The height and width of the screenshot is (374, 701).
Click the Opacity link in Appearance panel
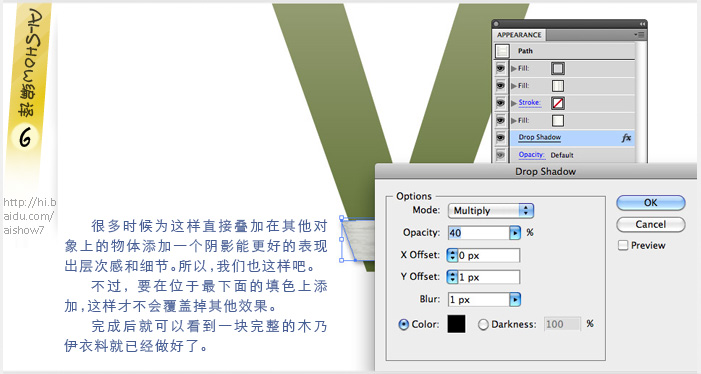coord(532,155)
